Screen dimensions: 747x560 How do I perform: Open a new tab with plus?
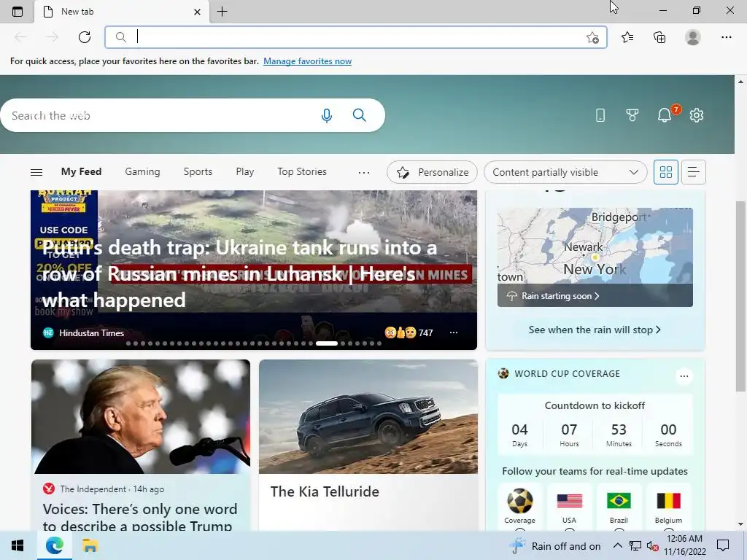[x=222, y=12]
